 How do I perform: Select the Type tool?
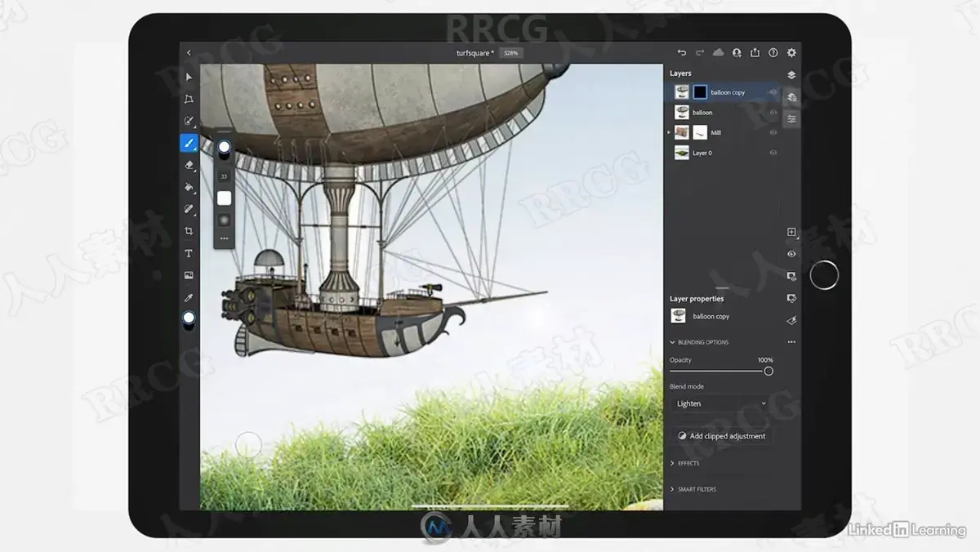(189, 253)
